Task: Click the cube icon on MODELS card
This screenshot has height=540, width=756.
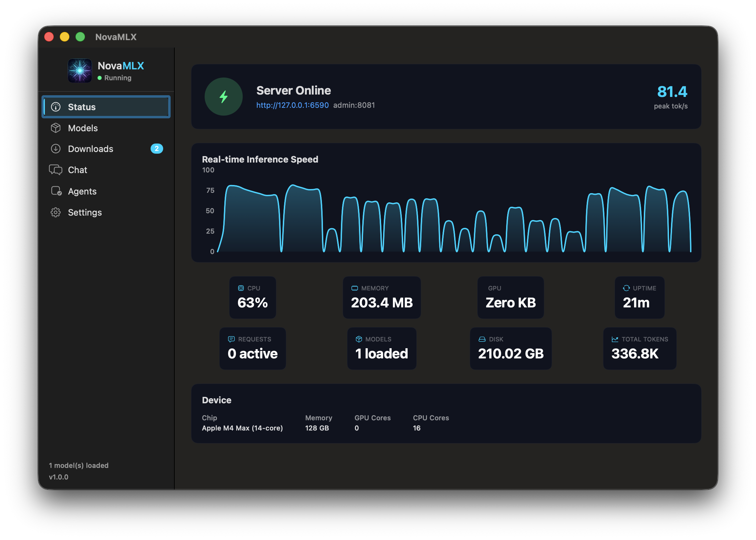Action: pos(359,339)
